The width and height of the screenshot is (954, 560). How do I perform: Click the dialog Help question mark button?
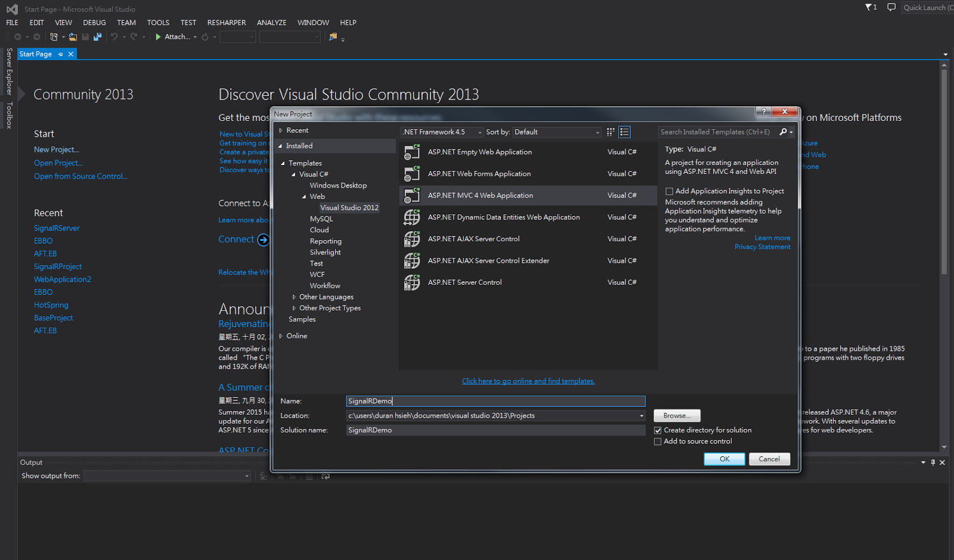coord(763,111)
